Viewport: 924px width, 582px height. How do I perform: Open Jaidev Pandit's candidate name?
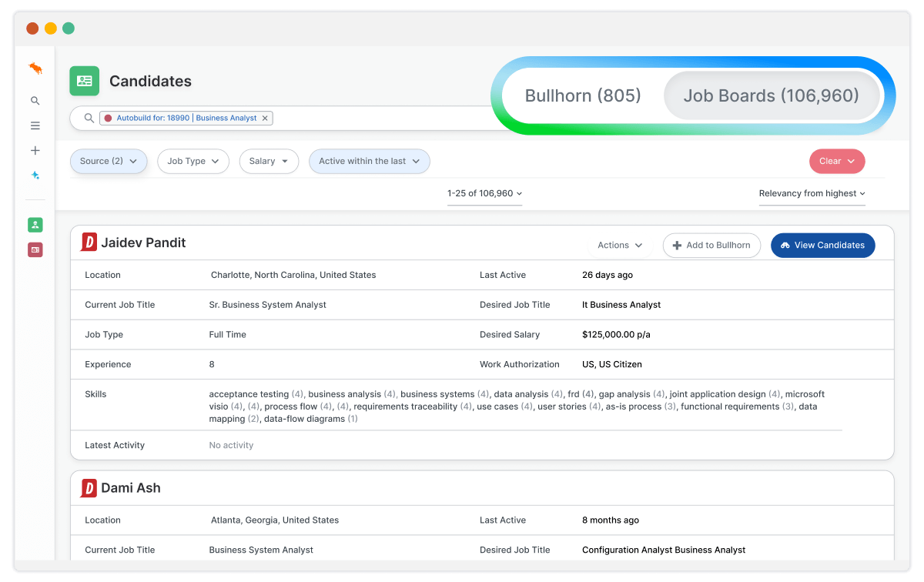pos(143,242)
